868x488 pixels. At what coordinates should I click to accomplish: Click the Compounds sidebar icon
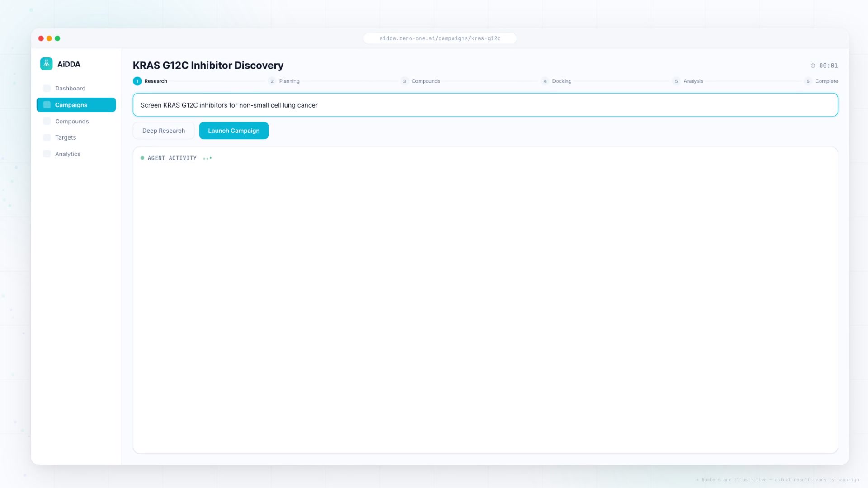click(x=47, y=121)
